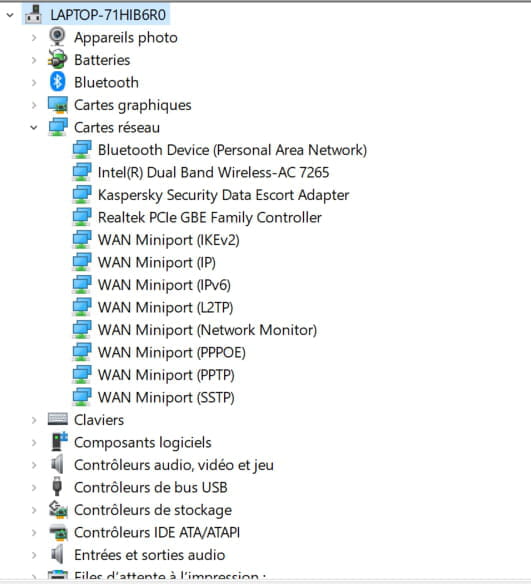
Task: Collapse the LAPTOP-71HIB6R0 root node
Action: click(10, 15)
